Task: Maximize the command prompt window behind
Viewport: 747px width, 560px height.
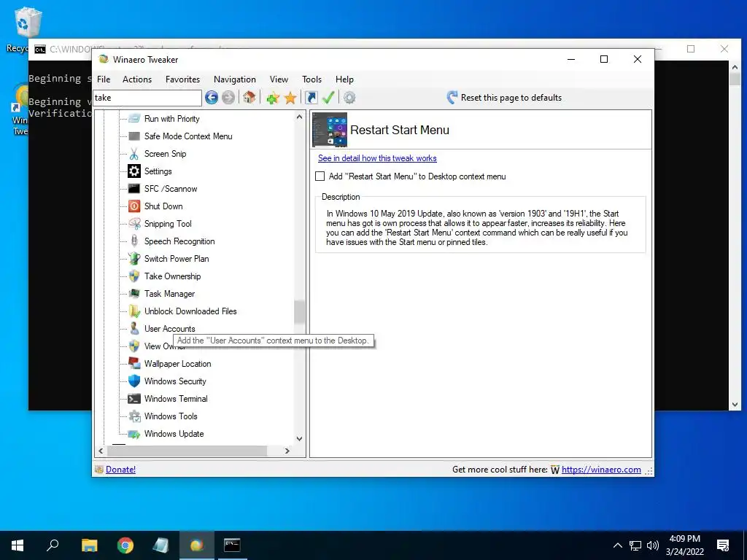Action: [x=691, y=49]
